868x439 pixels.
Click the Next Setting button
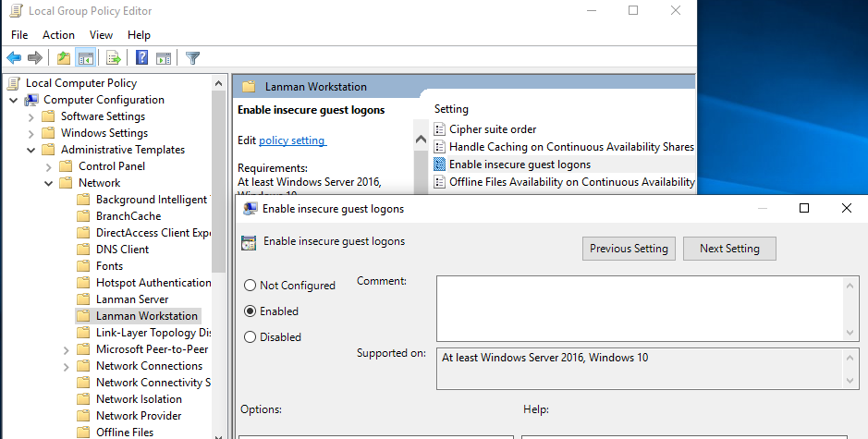point(729,249)
